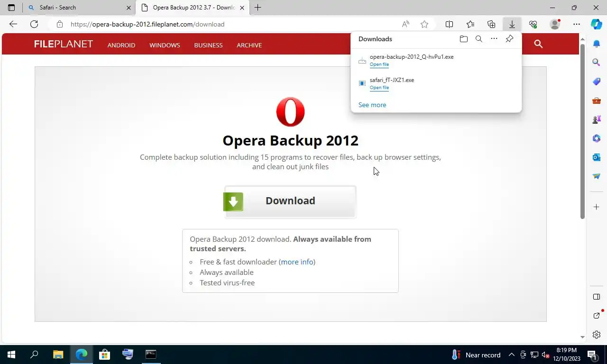Close the Safari - Search tab
Image resolution: width=607 pixels, height=364 pixels.
pyautogui.click(x=129, y=8)
